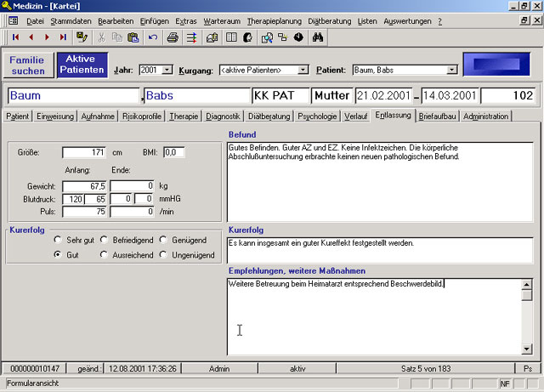Select the Gut Kurerfolg option

coord(58,255)
